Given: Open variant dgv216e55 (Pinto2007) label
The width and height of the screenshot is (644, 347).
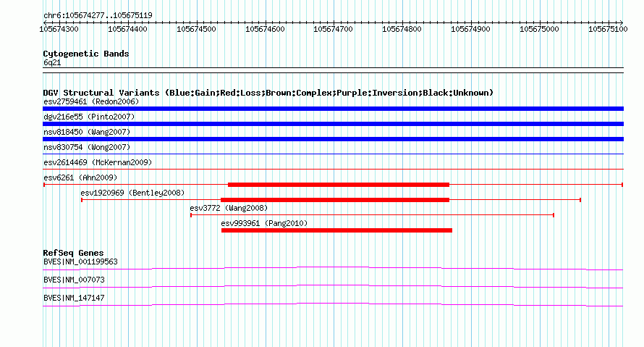Looking at the screenshot, I should click(89, 117).
